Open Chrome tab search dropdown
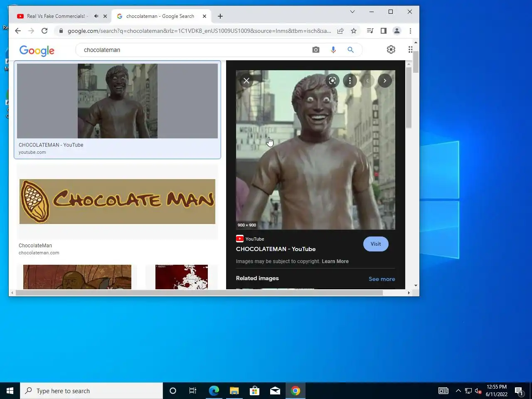 352,12
